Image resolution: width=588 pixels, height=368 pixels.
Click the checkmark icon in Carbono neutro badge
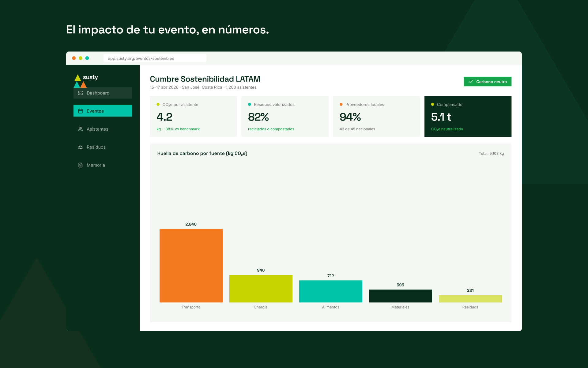[x=471, y=82]
